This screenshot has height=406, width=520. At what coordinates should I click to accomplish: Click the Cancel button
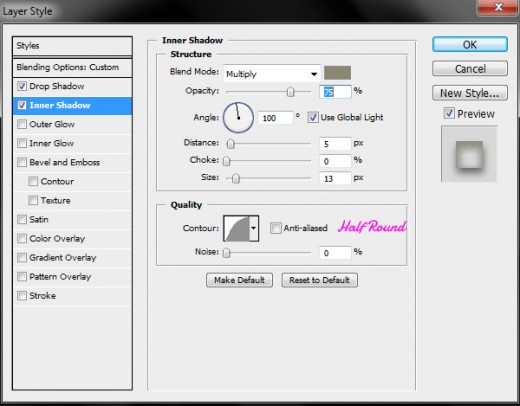[x=470, y=69]
